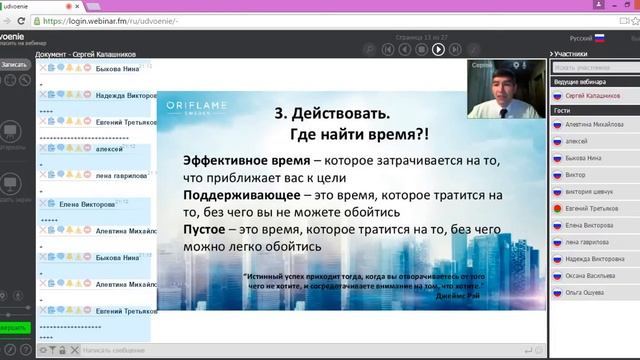Click dimmed pencil icon right of slide controls
Screen dimensions: 640x360
coord(473,50)
